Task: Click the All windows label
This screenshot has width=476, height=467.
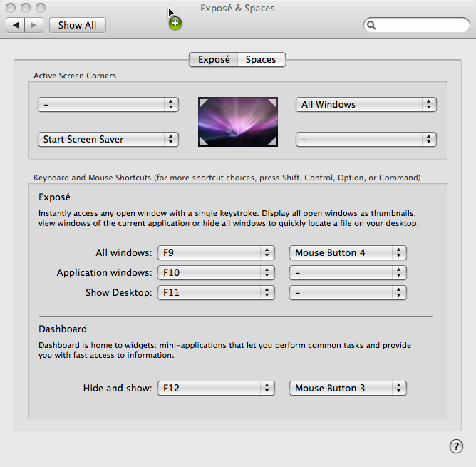Action: (x=124, y=253)
